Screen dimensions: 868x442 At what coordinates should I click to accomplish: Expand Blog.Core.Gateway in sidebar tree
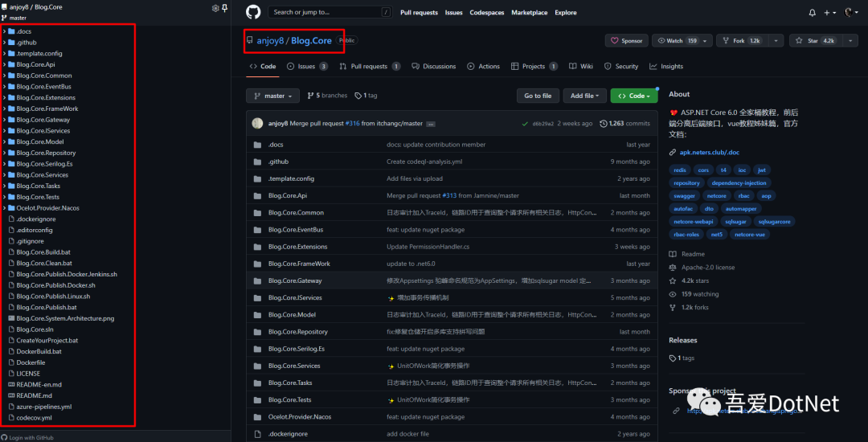click(x=5, y=120)
